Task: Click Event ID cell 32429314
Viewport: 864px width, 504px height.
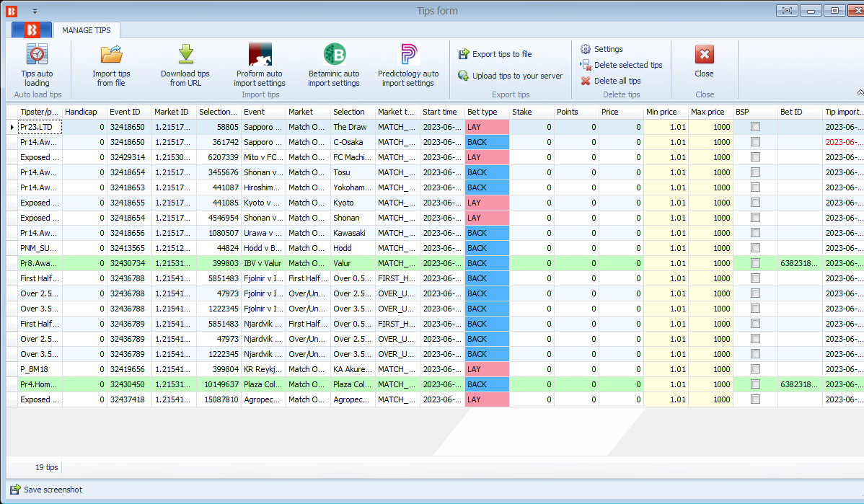Action: 130,157
